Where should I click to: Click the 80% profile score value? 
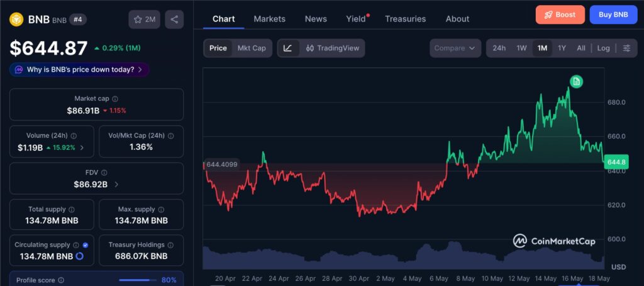(x=169, y=280)
